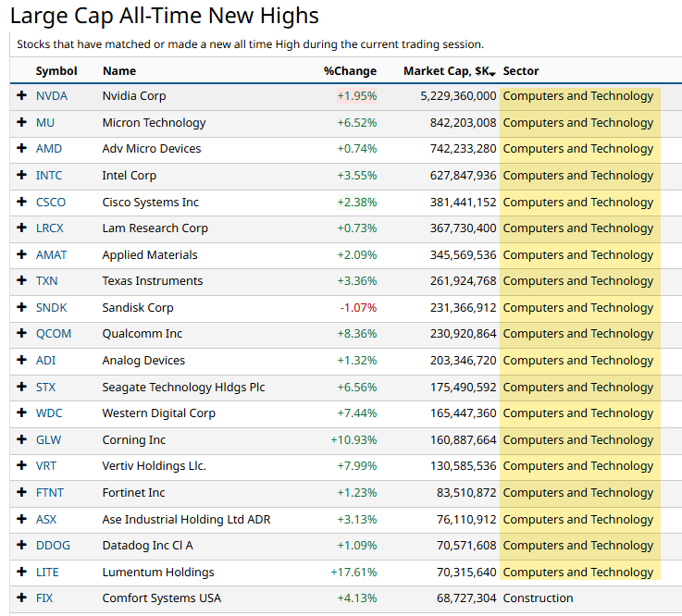Open the NVDA symbol link
Screen dimensions: 682x616
52,95
